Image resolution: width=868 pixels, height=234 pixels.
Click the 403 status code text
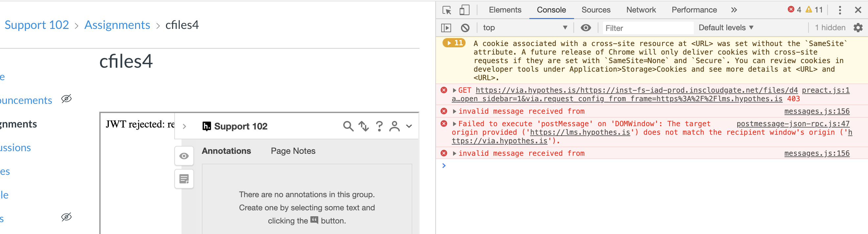pos(793,99)
